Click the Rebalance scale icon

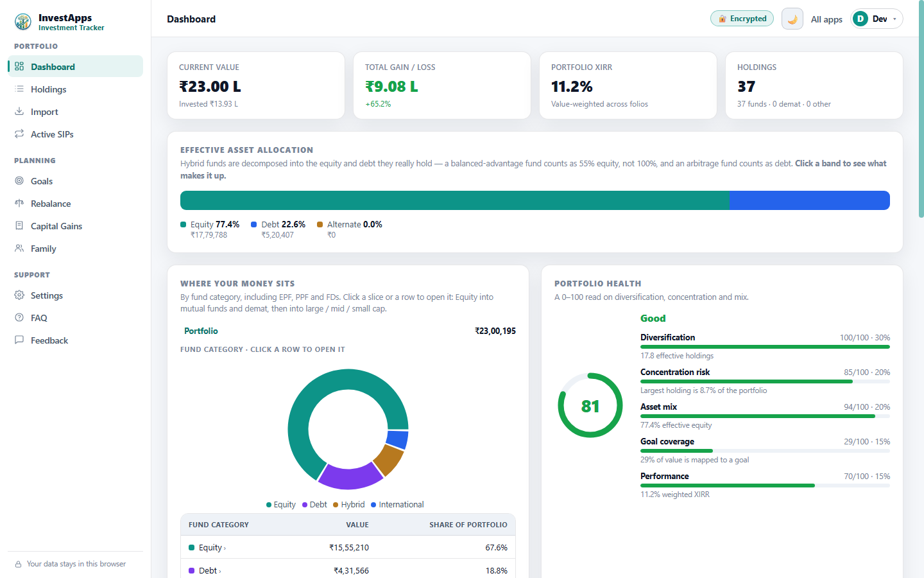tap(19, 203)
